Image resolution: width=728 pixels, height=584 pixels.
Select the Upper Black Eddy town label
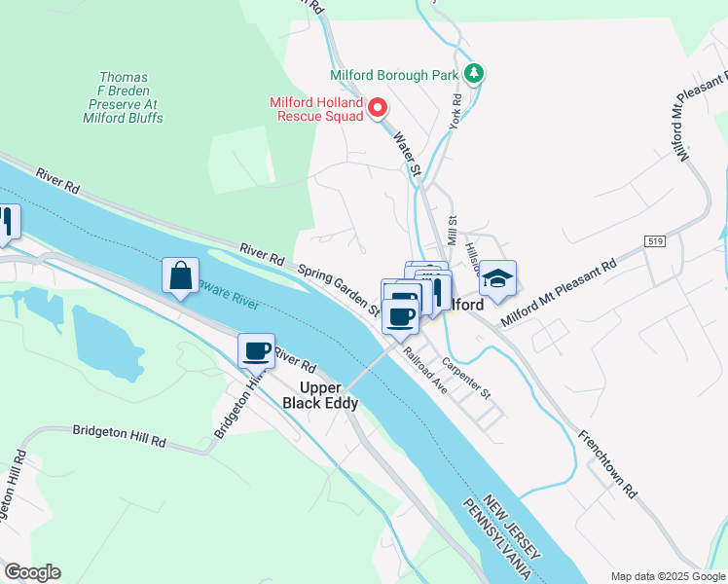click(320, 395)
